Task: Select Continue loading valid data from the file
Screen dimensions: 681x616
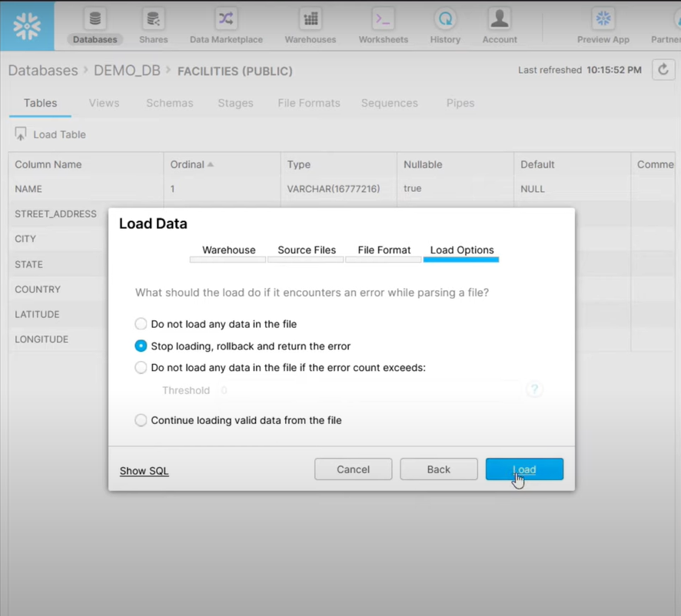Action: point(141,420)
